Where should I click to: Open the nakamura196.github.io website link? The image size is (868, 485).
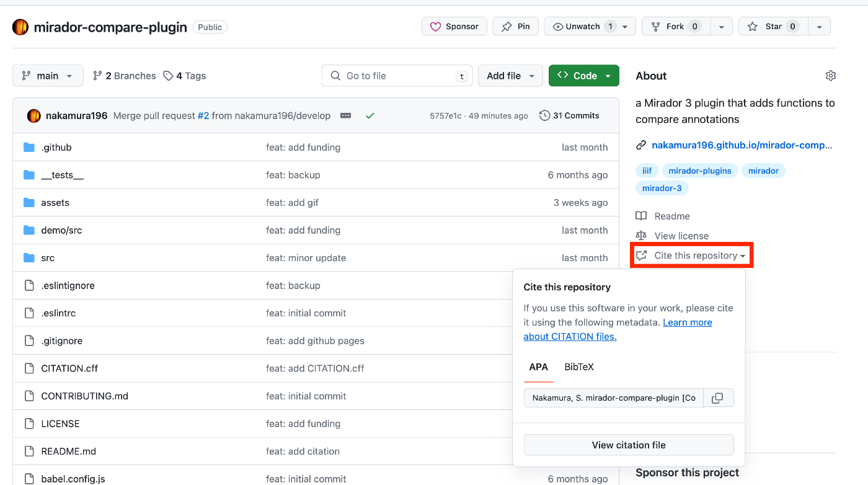(742, 146)
